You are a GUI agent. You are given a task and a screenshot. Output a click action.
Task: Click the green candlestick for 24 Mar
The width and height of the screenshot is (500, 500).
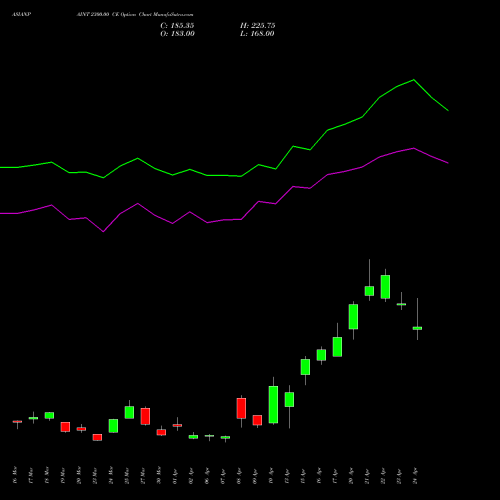[x=113, y=426]
